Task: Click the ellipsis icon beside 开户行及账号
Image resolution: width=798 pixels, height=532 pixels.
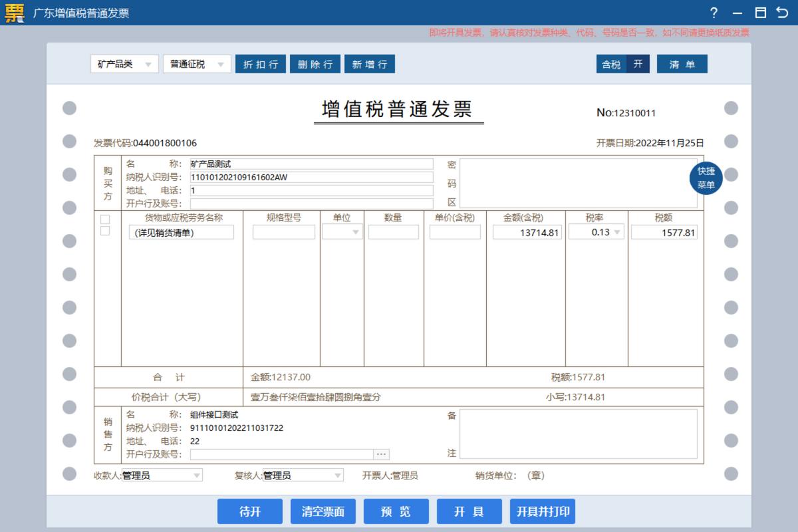Action: 382,454
